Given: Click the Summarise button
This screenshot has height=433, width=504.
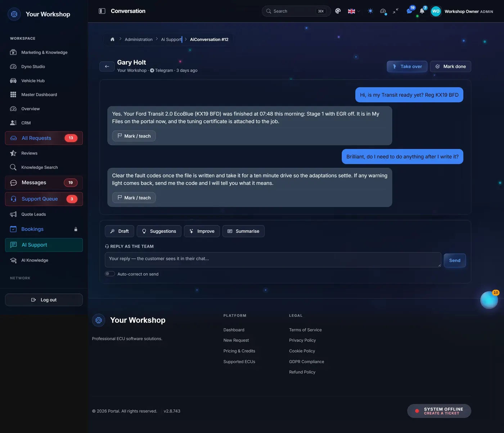Looking at the screenshot, I should click(243, 231).
